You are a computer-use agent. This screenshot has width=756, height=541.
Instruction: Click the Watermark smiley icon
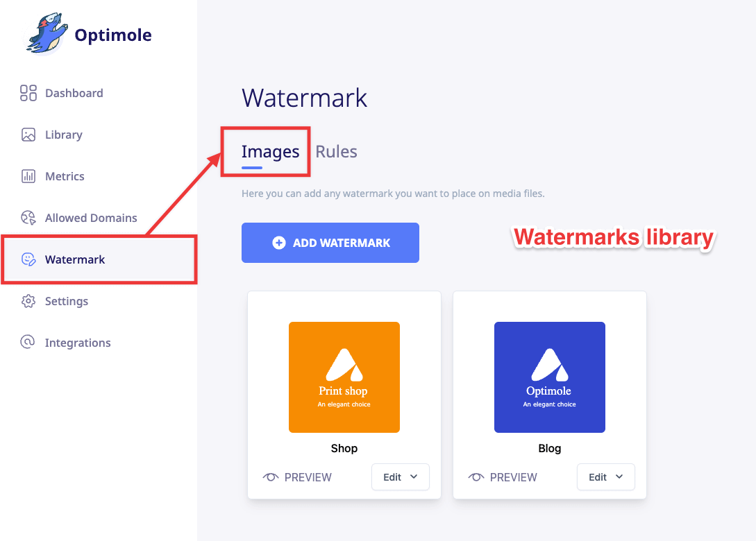[28, 259]
